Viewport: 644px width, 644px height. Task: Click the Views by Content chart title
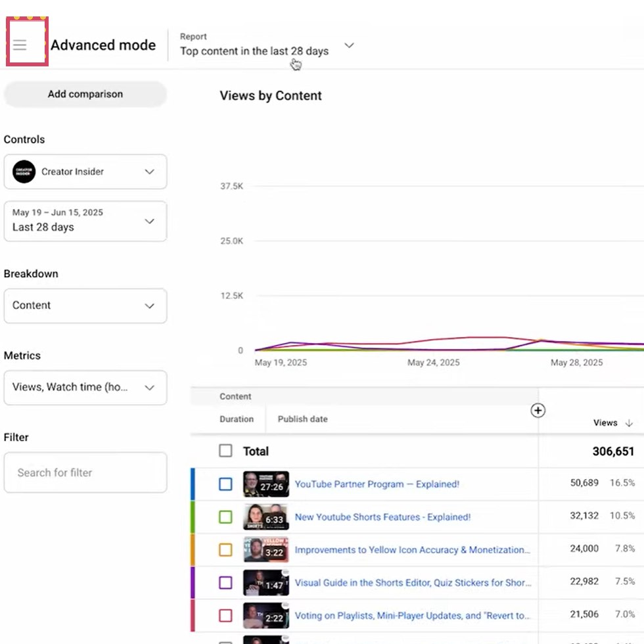click(x=271, y=96)
